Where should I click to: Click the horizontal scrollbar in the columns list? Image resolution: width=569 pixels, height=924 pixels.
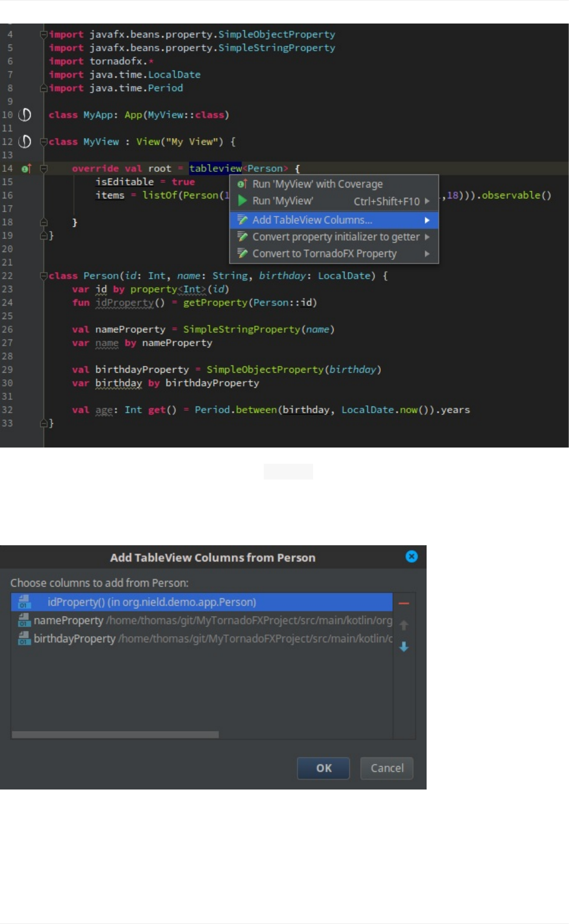tap(115, 734)
